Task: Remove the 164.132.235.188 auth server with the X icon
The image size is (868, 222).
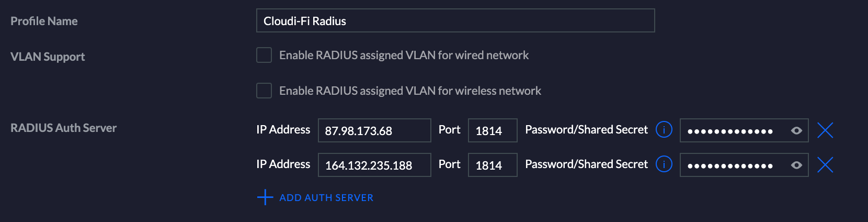Action: (825, 165)
